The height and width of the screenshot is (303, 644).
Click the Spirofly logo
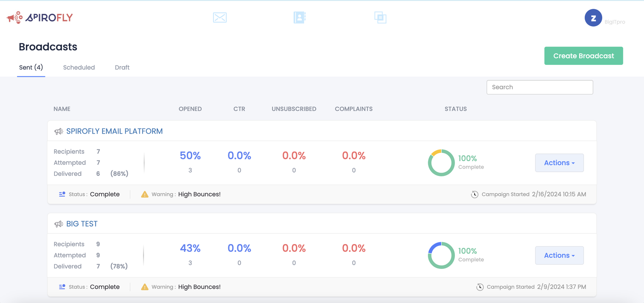[x=40, y=18]
